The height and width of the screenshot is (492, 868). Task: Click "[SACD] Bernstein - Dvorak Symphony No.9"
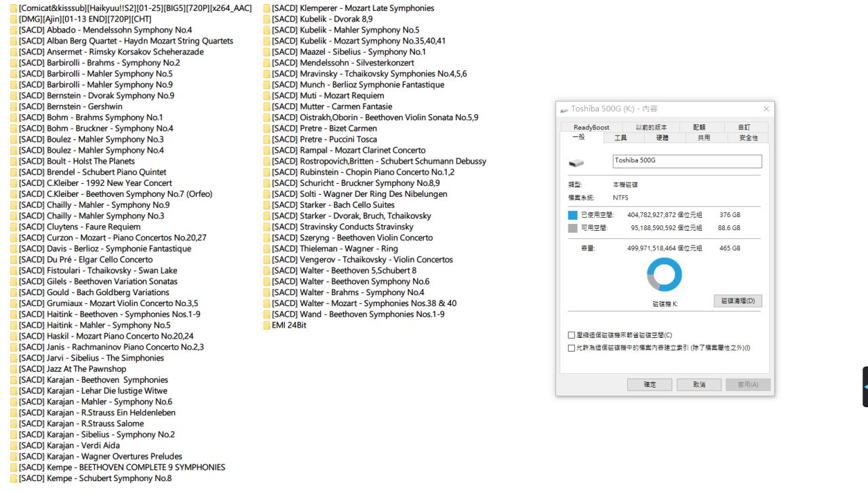[x=96, y=96]
